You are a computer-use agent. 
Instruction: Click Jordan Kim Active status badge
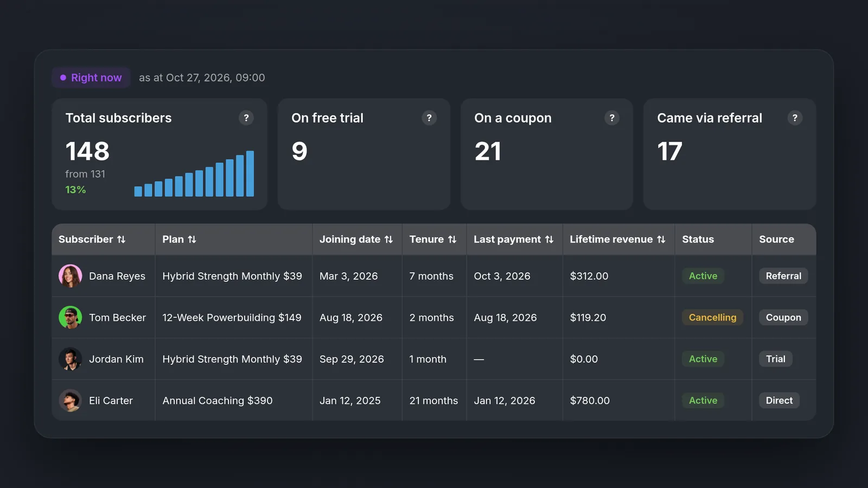pos(703,359)
